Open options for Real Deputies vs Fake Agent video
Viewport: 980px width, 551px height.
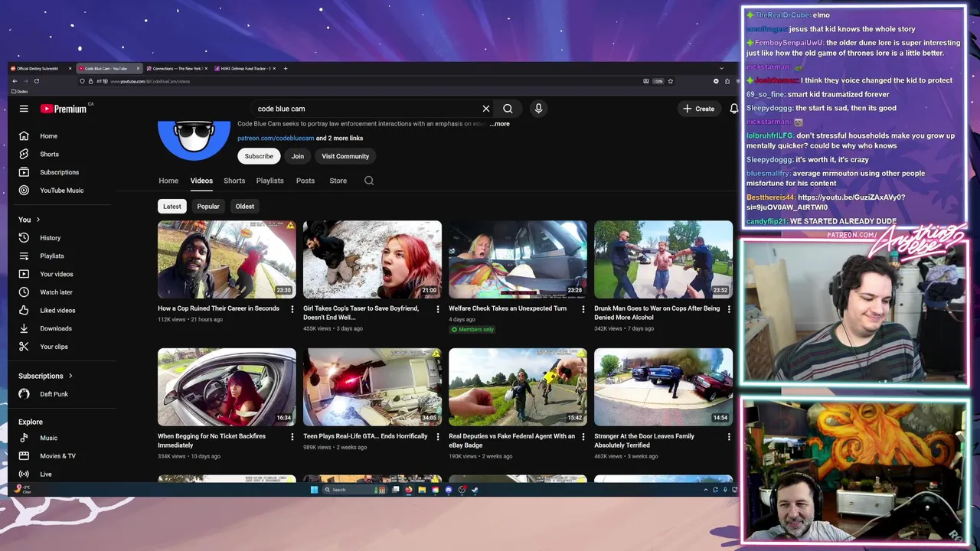[583, 437]
